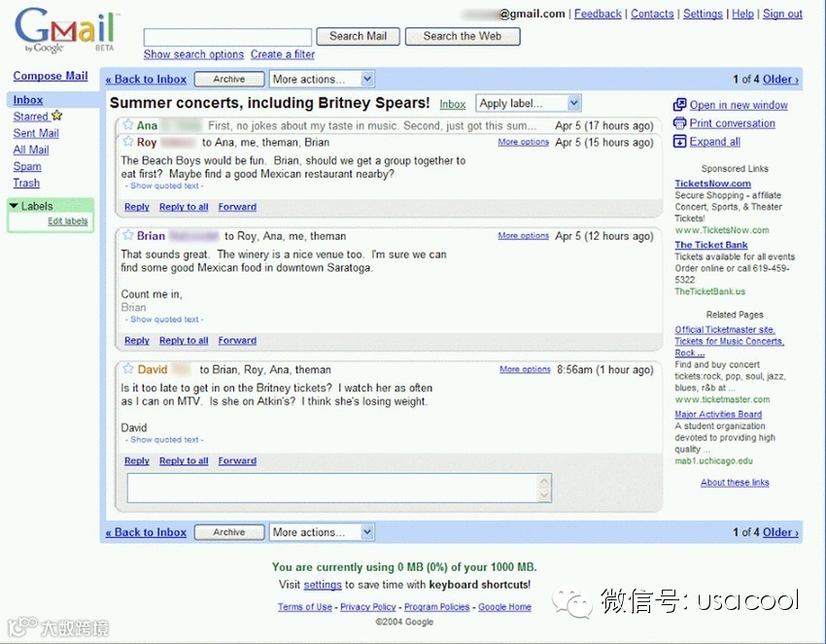The width and height of the screenshot is (826, 644).
Task: Click Reply under Brian's message
Action: [x=137, y=341]
